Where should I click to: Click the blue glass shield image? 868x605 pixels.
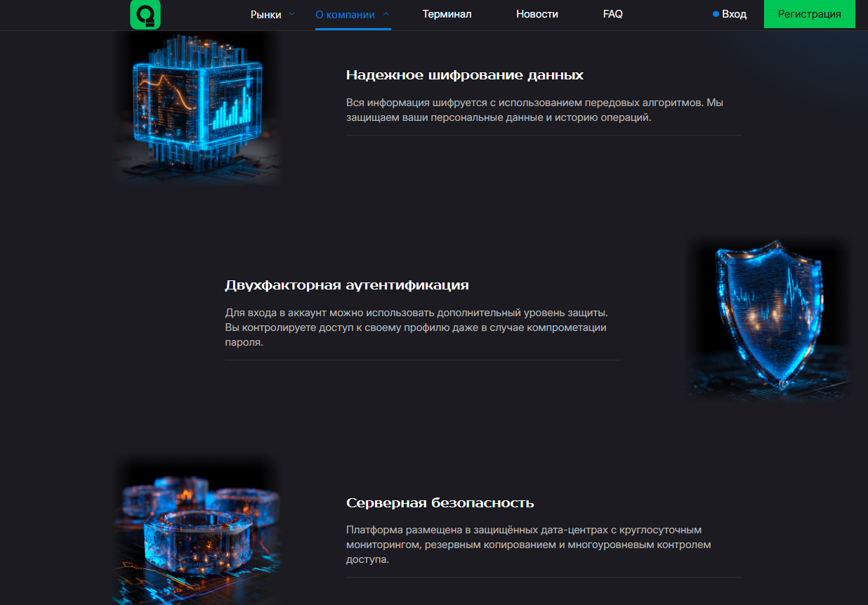coord(768,318)
